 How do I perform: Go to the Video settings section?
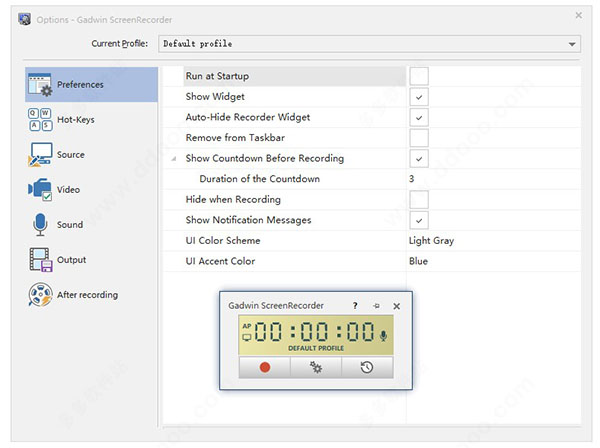point(91,189)
